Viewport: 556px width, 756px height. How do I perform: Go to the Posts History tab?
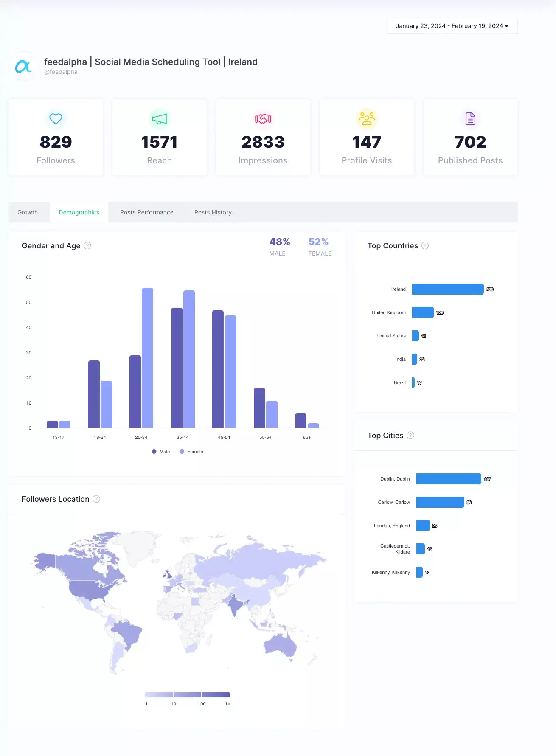point(213,212)
